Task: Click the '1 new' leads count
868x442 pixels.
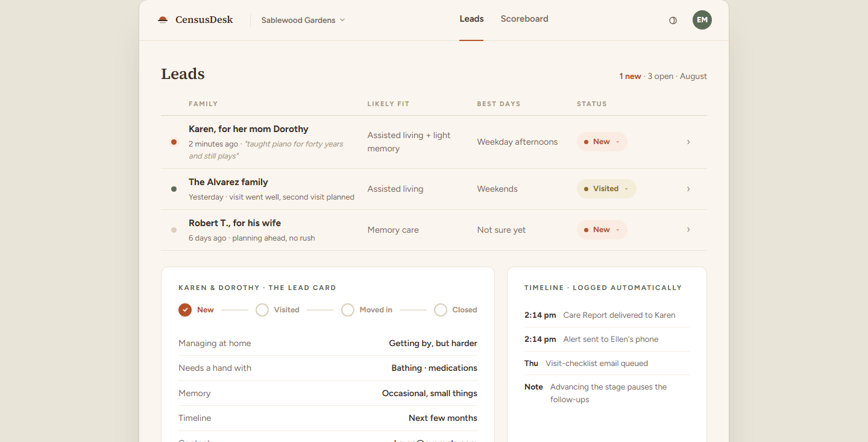Action: (630, 77)
